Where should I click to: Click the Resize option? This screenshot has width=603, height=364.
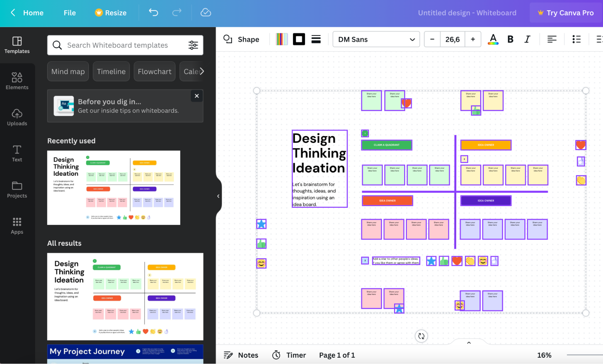tap(111, 13)
